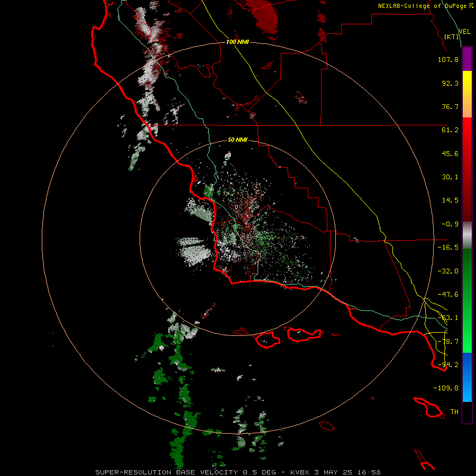Select the 107.8 value on velocity scale

(x=448, y=59)
